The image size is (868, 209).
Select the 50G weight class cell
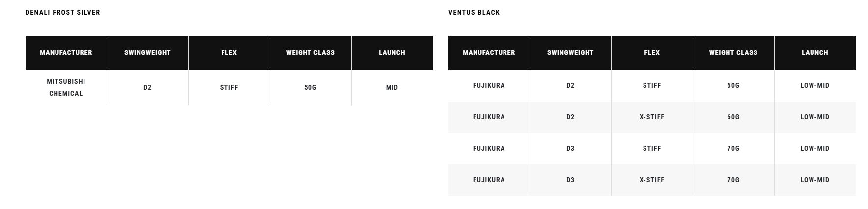click(x=310, y=87)
